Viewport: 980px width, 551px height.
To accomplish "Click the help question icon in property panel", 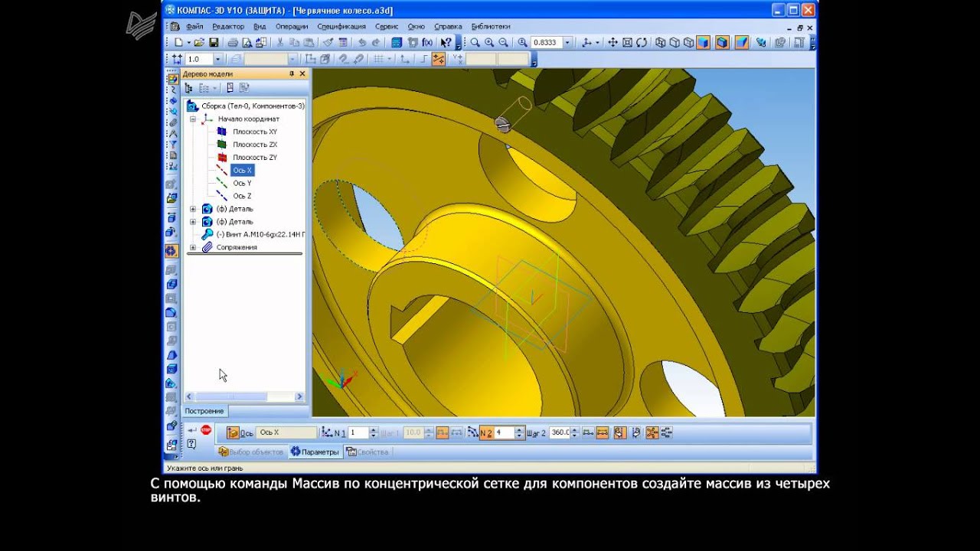I will pyautogui.click(x=191, y=444).
